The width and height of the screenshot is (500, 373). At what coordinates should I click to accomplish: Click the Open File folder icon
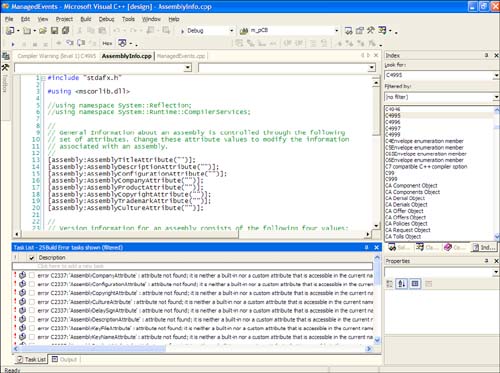coord(43,31)
